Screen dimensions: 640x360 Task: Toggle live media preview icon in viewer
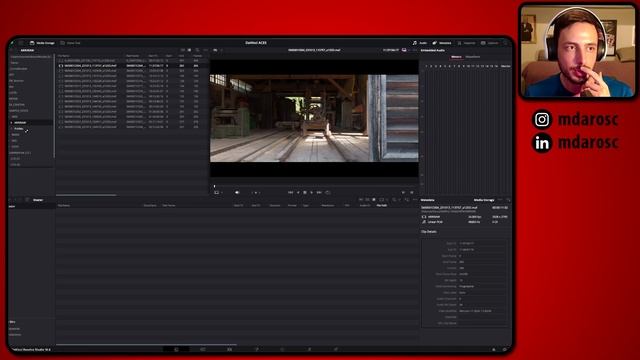coord(404,50)
